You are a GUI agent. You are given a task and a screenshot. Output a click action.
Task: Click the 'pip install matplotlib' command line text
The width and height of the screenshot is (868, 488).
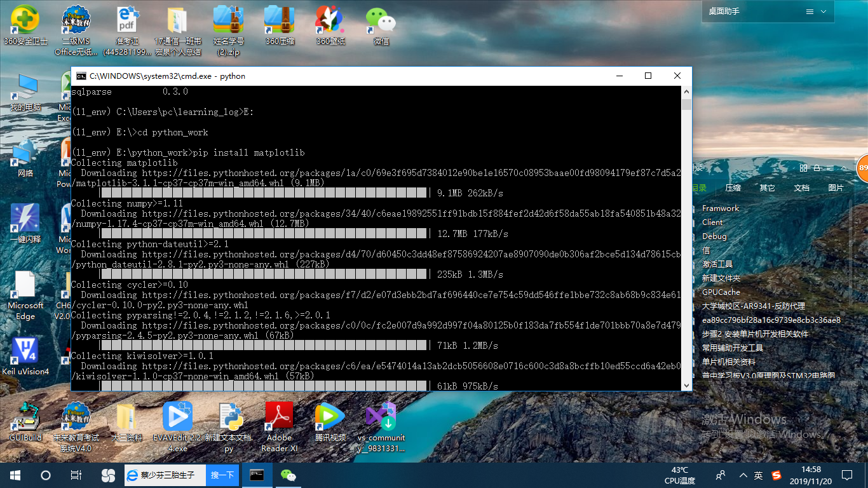pyautogui.click(x=248, y=152)
